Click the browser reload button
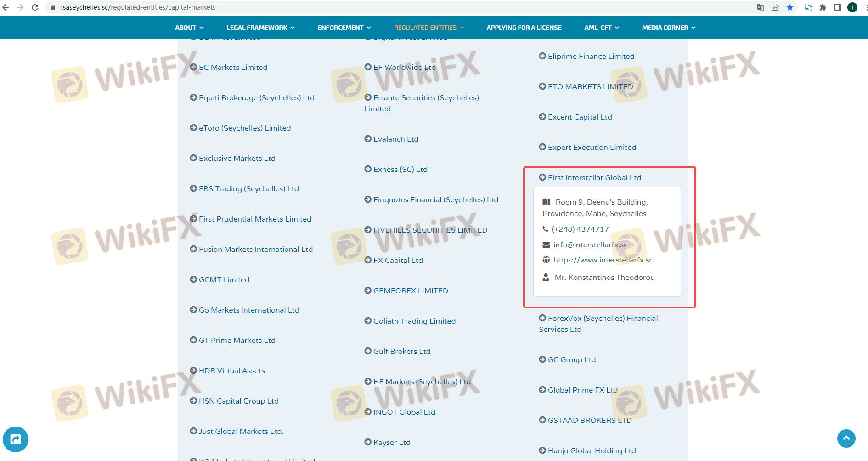 [35, 7]
